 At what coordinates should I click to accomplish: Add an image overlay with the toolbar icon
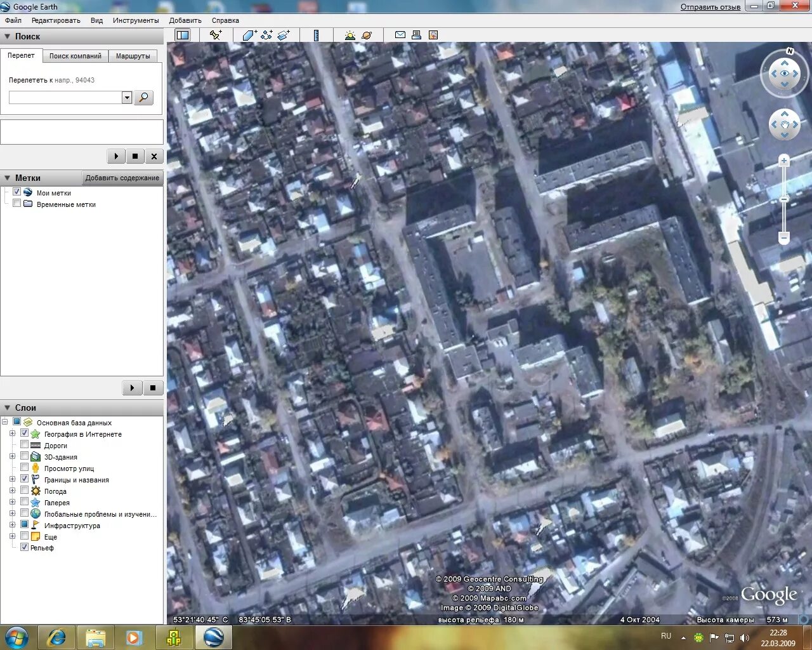[284, 35]
